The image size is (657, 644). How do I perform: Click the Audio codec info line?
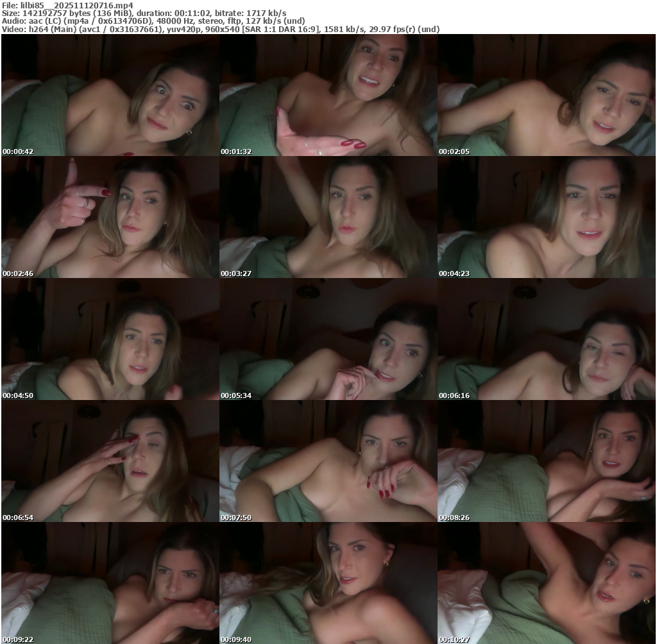tap(153, 21)
